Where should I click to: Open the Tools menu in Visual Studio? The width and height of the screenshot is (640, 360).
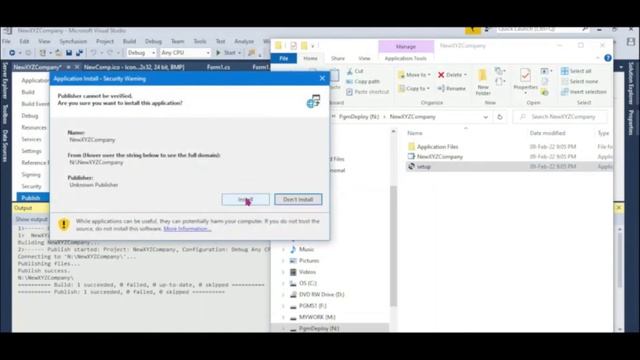click(200, 41)
